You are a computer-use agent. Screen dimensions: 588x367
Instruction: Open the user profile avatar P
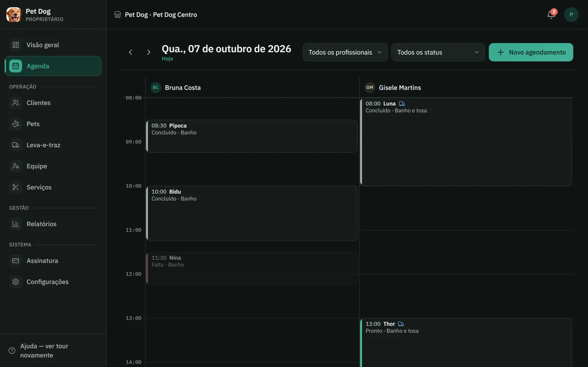tap(571, 14)
